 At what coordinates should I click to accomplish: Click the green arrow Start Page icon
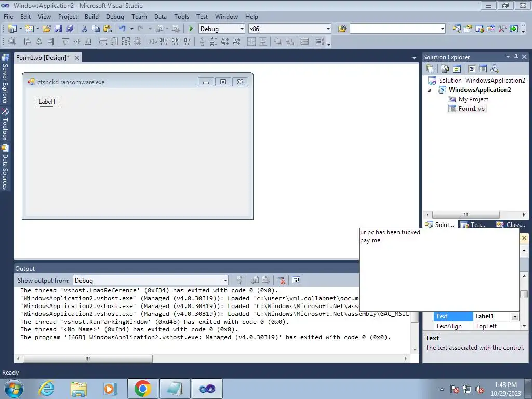pyautogui.click(x=514, y=29)
